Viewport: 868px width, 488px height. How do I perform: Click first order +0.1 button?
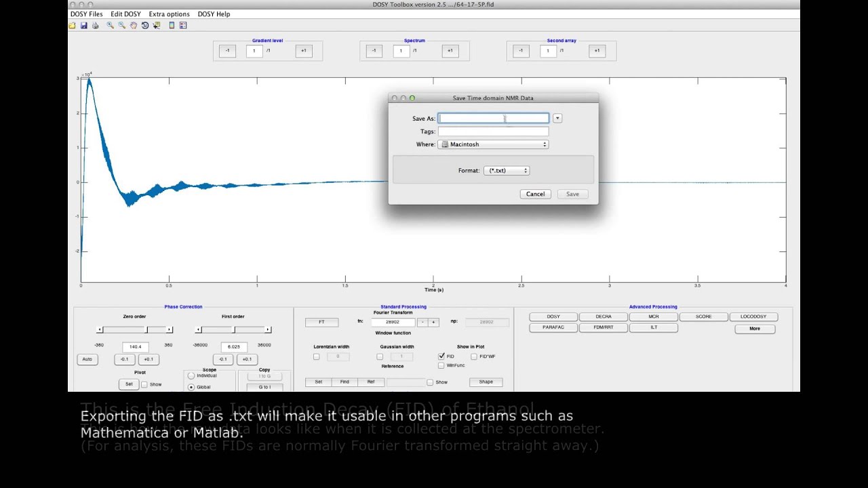[x=247, y=359]
